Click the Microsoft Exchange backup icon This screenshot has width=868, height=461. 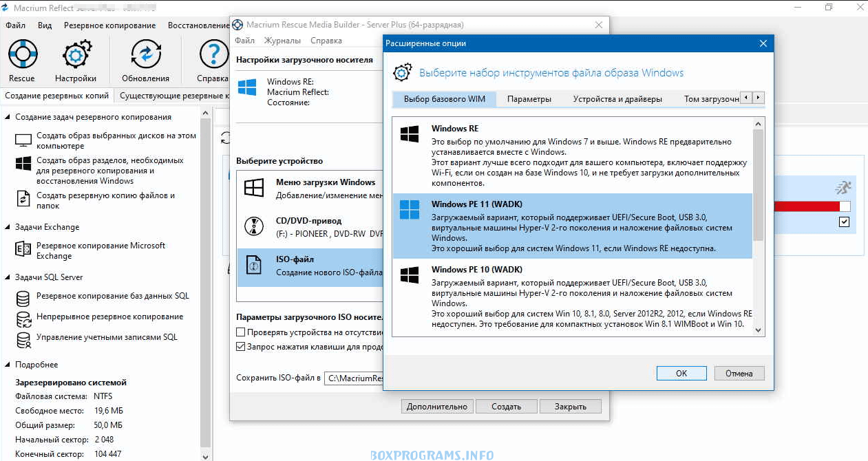[23, 250]
